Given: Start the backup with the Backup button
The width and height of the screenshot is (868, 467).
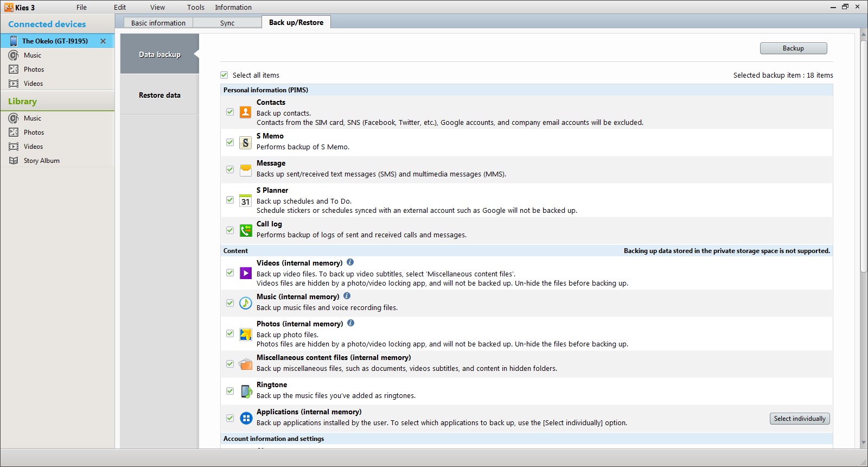Looking at the screenshot, I should [793, 48].
